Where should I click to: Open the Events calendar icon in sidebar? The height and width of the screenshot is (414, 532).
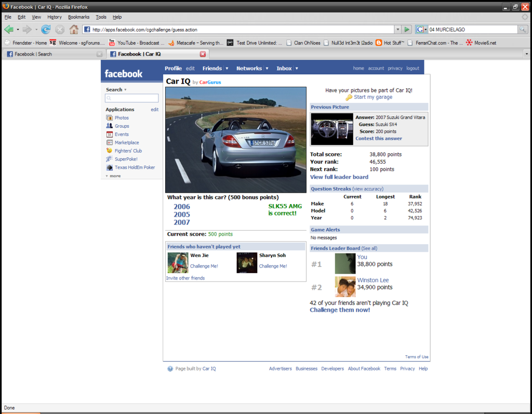coord(110,135)
